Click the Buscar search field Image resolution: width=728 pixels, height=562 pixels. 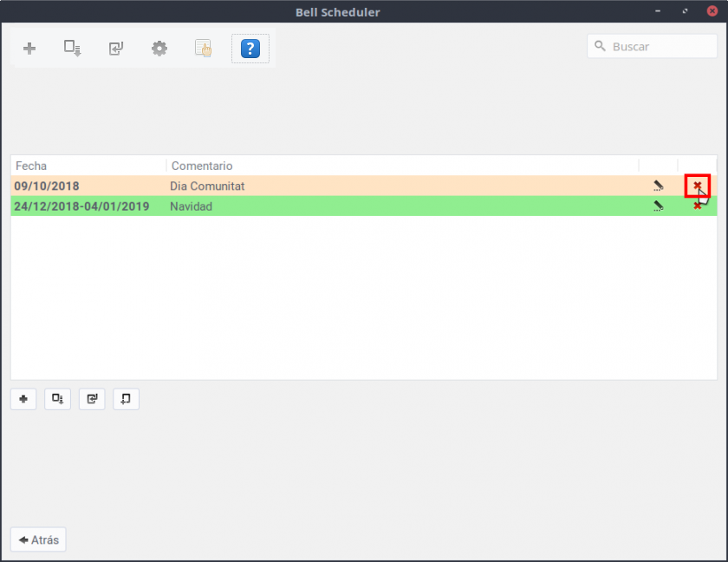pos(660,47)
